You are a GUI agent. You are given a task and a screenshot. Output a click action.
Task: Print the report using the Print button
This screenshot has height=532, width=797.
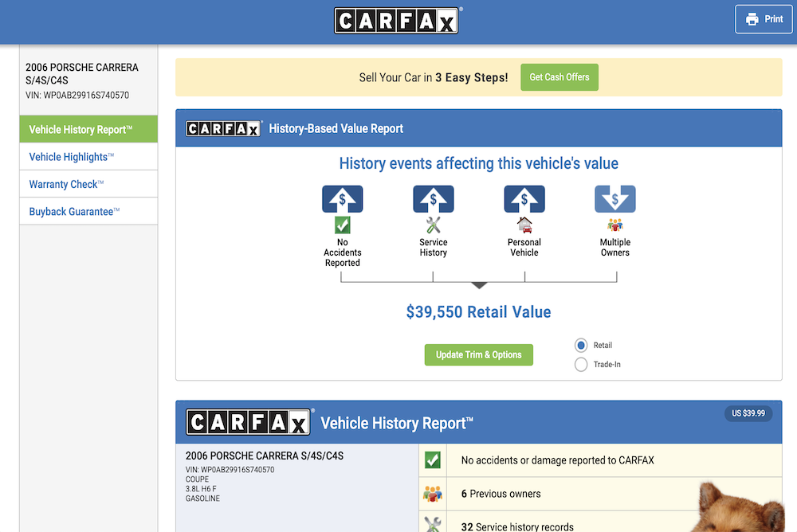pyautogui.click(x=764, y=19)
